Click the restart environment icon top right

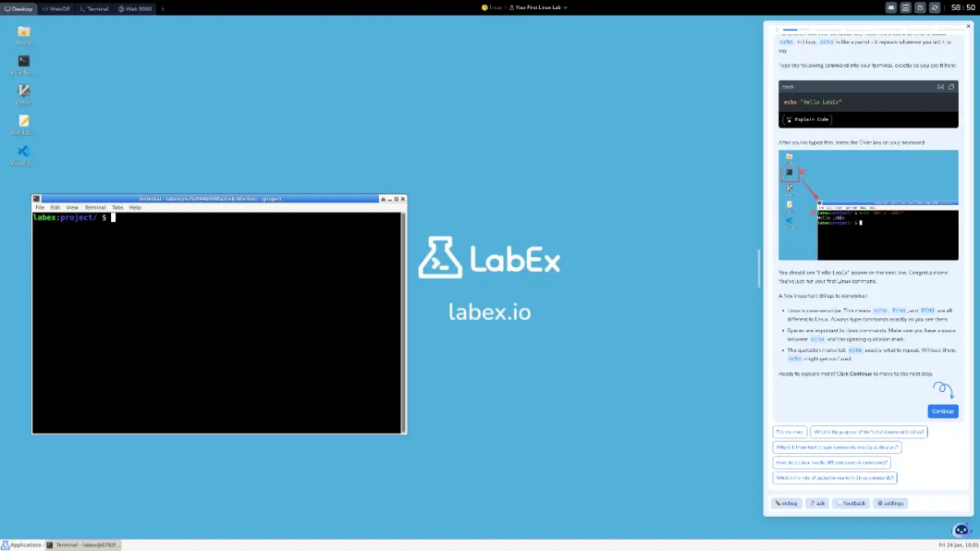(933, 7)
